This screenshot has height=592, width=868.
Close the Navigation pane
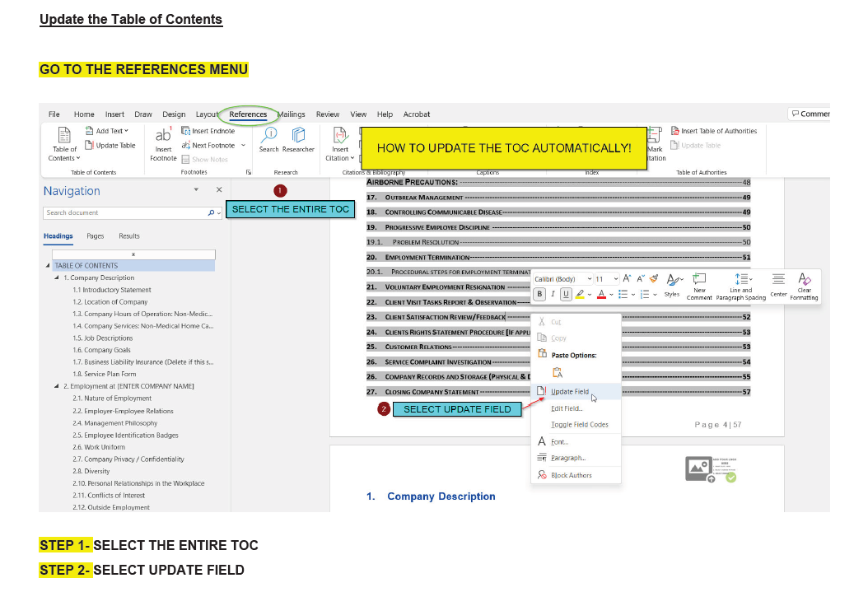tap(219, 189)
